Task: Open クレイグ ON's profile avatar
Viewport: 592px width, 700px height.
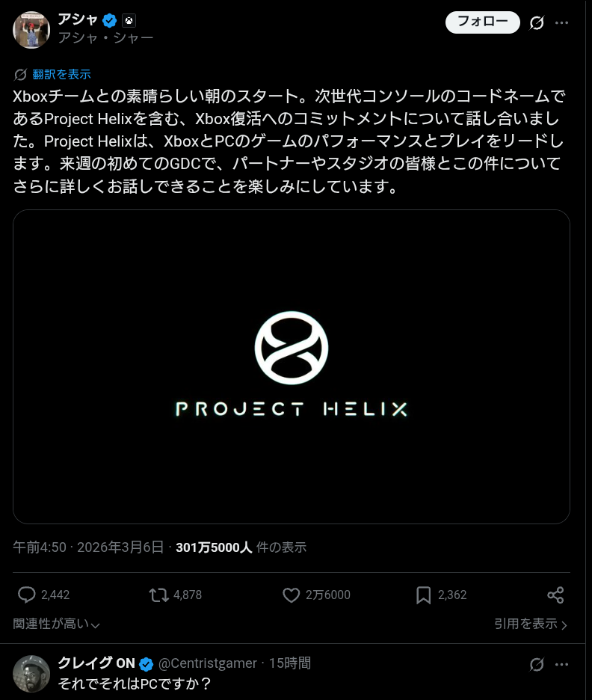Action: [x=31, y=673]
